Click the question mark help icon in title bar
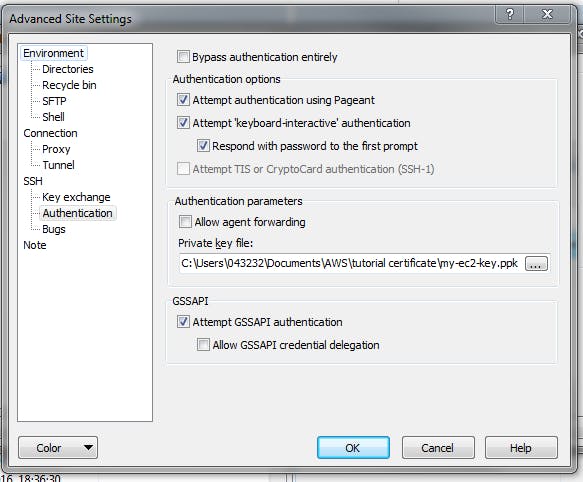Viewport: 583px width, 482px height. [509, 14]
